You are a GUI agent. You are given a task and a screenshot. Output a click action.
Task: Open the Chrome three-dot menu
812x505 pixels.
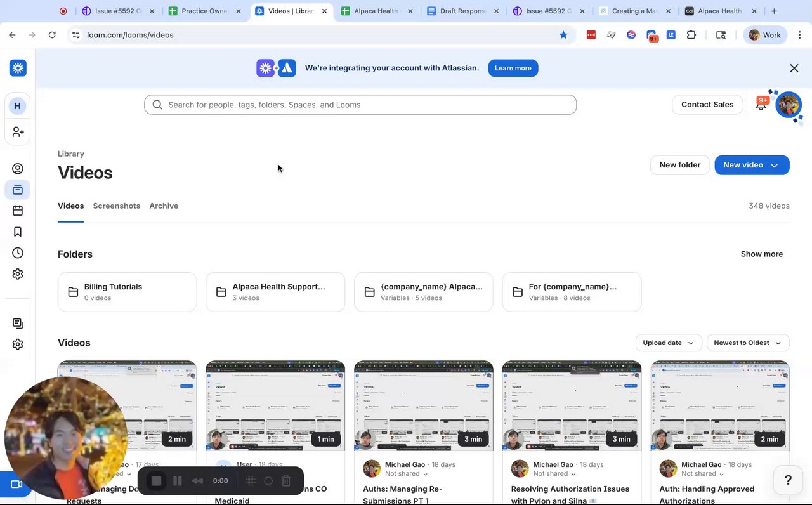click(799, 35)
